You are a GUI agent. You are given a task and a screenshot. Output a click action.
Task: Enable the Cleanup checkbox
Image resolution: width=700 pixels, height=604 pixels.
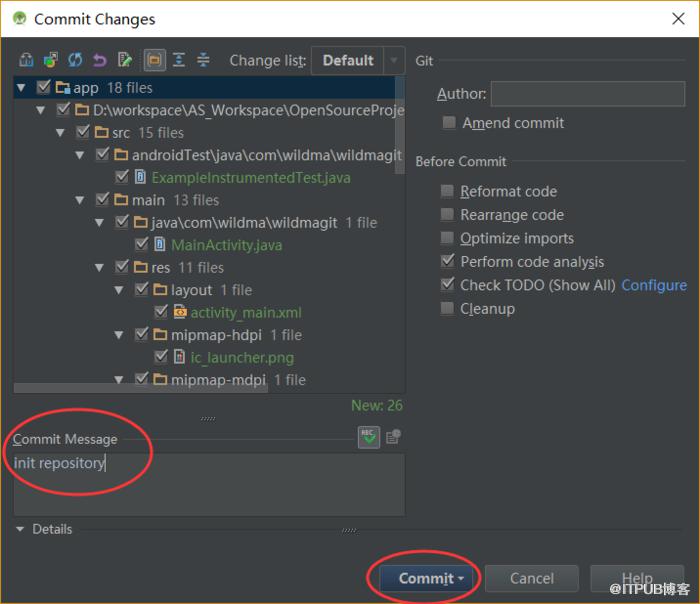point(447,308)
